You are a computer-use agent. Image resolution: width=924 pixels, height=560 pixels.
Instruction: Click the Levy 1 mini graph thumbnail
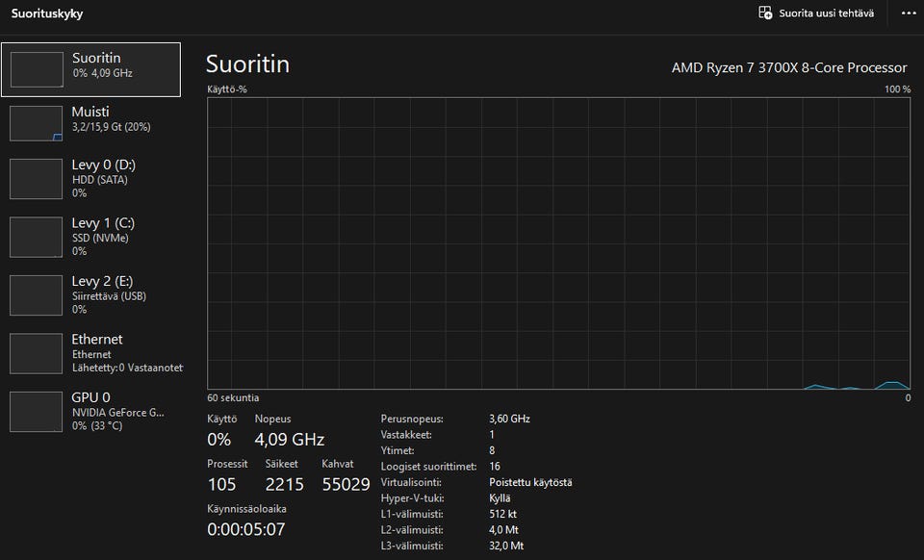(36, 238)
